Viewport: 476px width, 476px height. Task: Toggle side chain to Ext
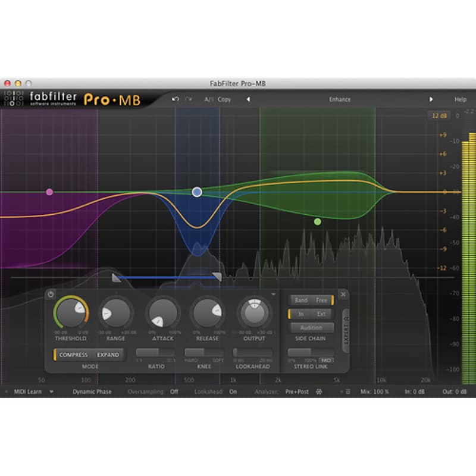click(x=321, y=314)
